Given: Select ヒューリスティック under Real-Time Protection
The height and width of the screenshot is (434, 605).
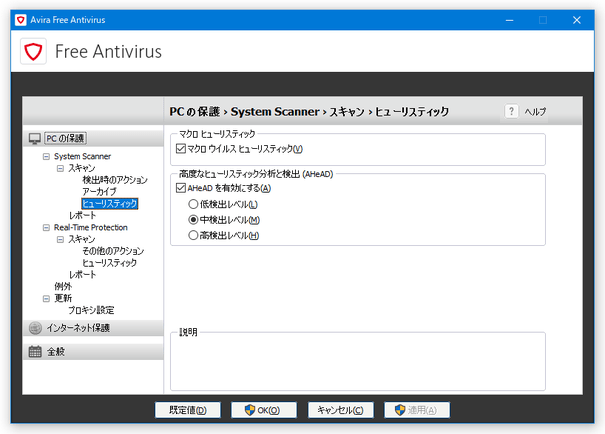Looking at the screenshot, I should 109,263.
